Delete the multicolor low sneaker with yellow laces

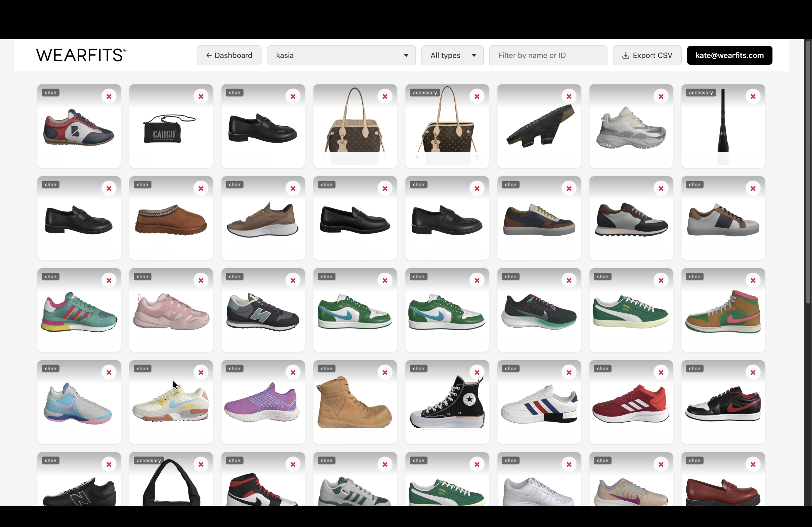tap(569, 189)
